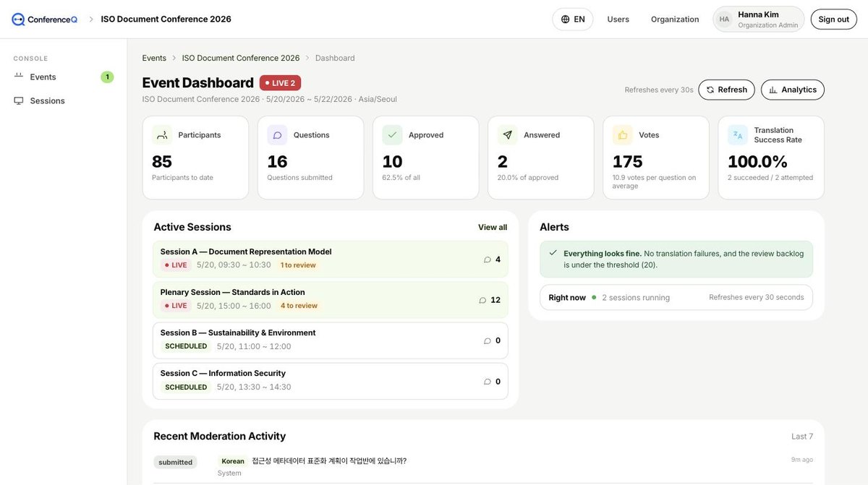Click the 4 to review tag

point(299,306)
